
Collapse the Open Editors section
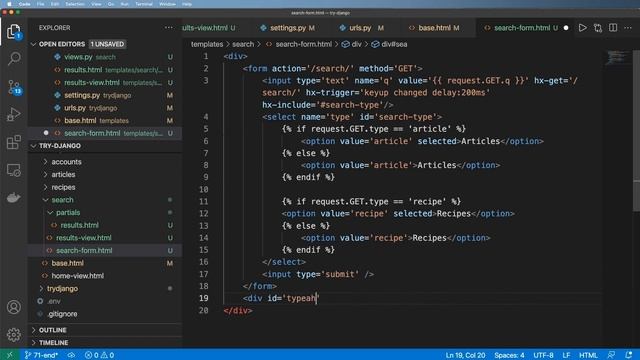(x=33, y=44)
